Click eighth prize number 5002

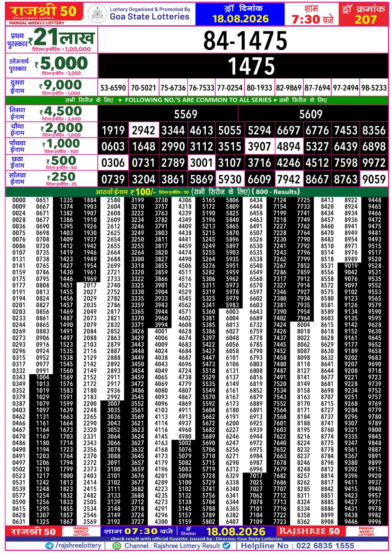pos(185,443)
